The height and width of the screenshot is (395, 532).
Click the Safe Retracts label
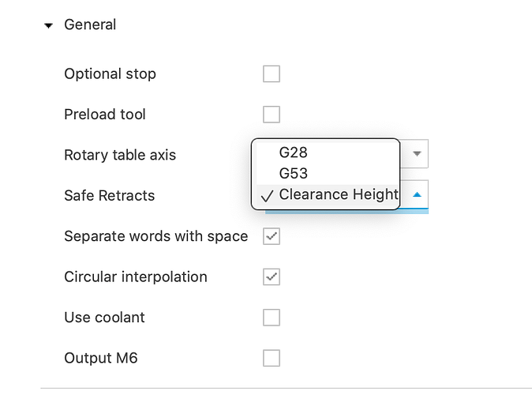pos(110,195)
